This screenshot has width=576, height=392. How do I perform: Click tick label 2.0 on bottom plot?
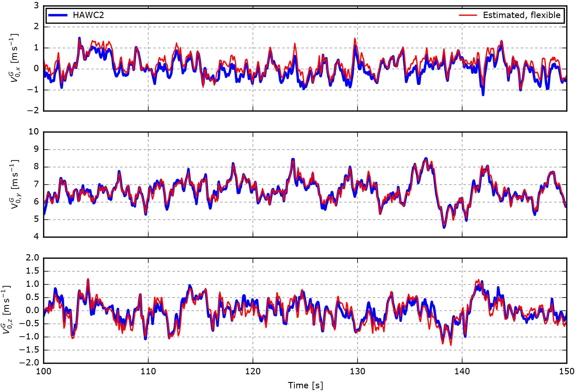pos(32,258)
